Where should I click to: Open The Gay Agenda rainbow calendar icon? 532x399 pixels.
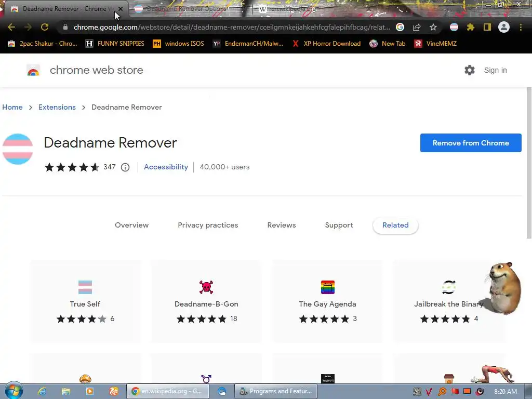(x=328, y=287)
